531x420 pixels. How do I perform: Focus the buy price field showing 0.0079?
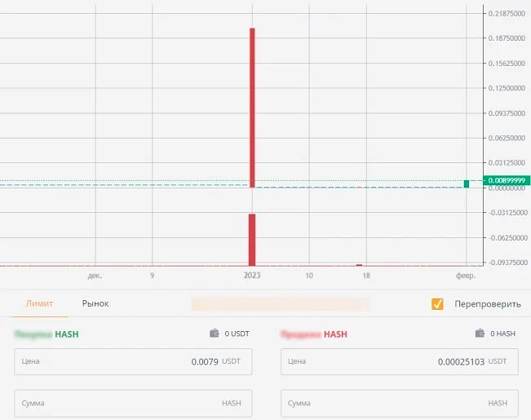[133, 361]
